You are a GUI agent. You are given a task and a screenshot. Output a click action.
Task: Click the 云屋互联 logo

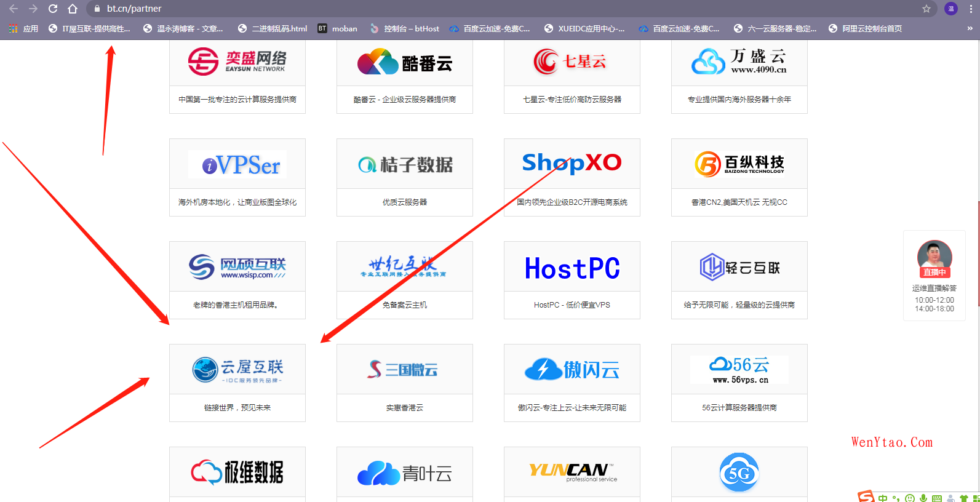point(237,370)
